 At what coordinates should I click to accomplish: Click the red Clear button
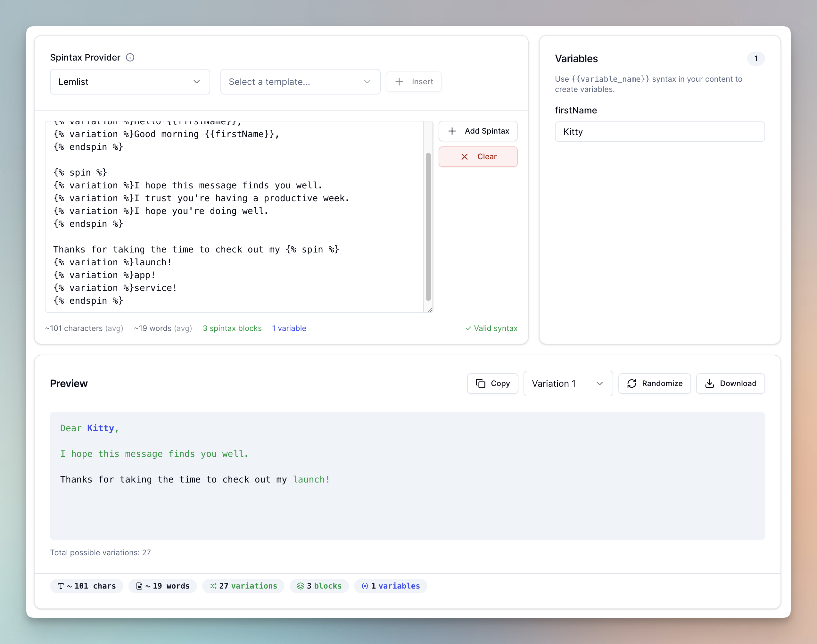[x=478, y=156]
